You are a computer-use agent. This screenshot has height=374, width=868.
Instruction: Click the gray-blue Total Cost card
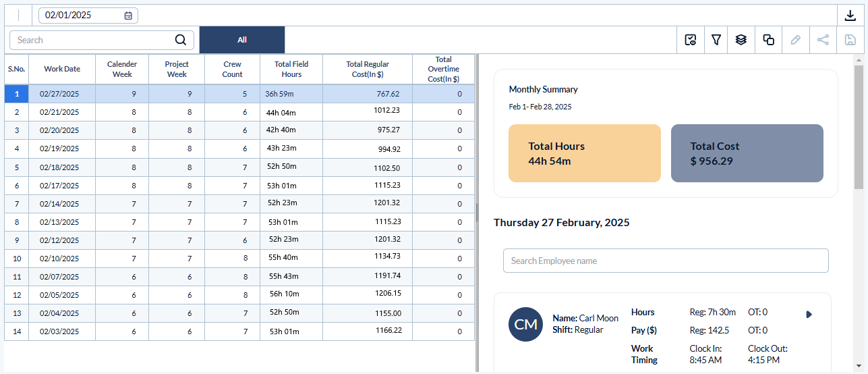(747, 153)
